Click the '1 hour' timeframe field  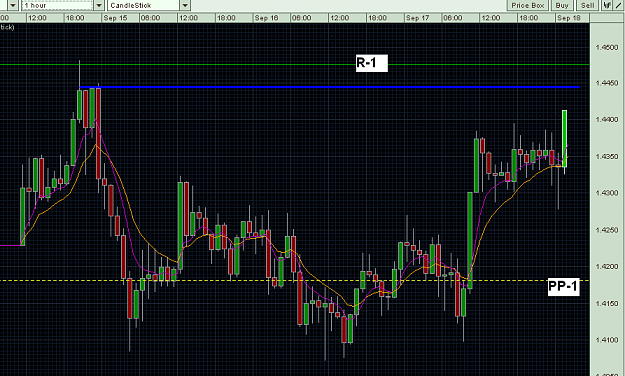57,5
